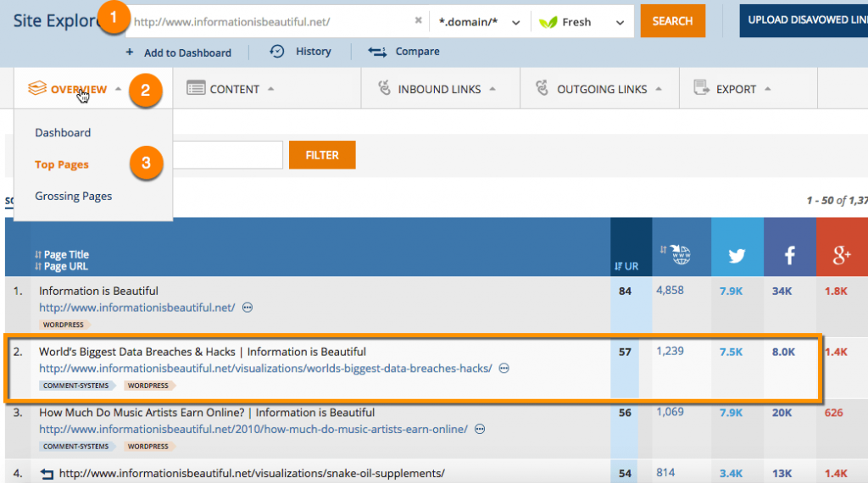This screenshot has width=868, height=483.
Task: Clear the URL field with the x icon
Action: tap(418, 20)
